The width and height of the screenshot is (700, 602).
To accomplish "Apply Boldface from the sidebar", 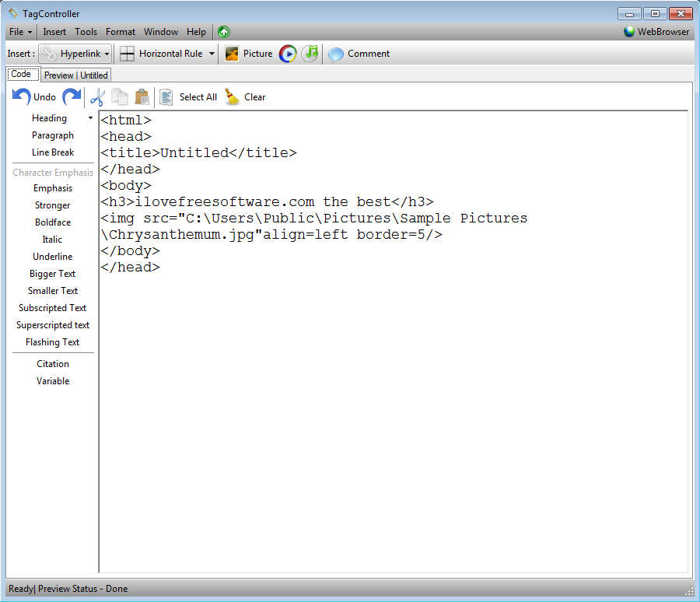I will coord(52,222).
